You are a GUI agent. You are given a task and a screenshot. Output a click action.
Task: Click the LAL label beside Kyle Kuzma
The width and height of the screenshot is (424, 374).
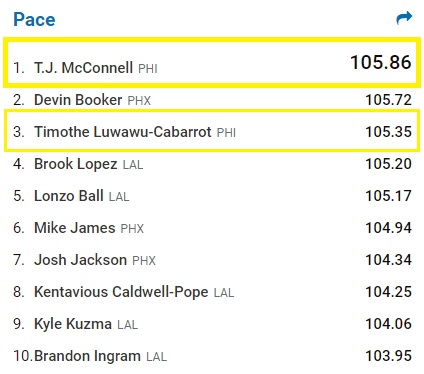point(127,325)
